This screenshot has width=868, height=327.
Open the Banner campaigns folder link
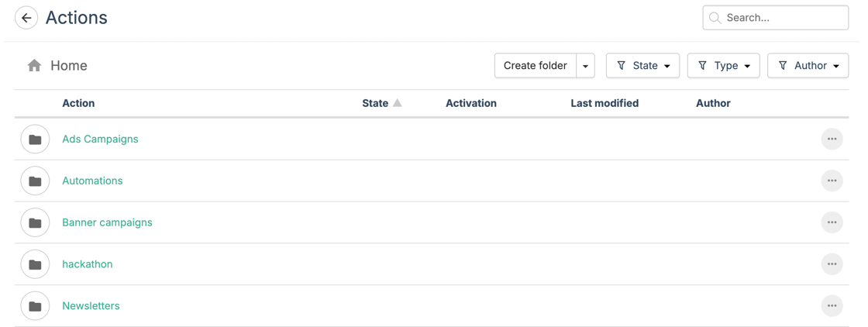pyautogui.click(x=107, y=222)
